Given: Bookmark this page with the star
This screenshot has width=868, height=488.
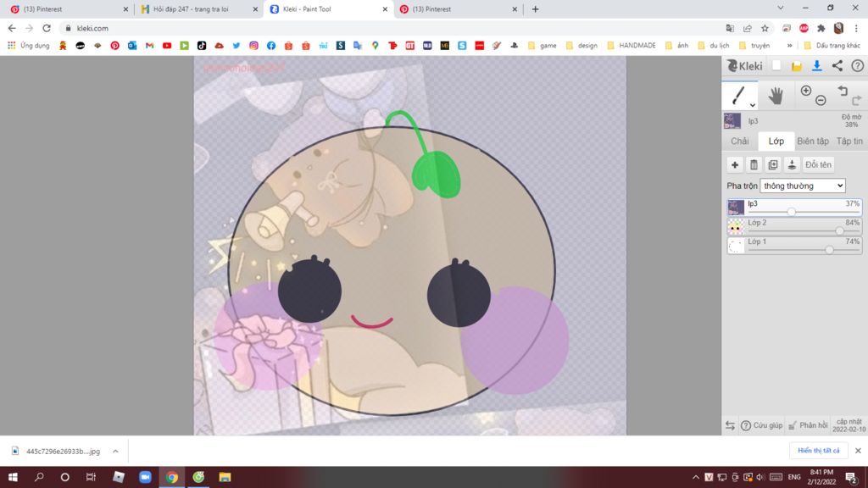Looking at the screenshot, I should click(x=765, y=28).
